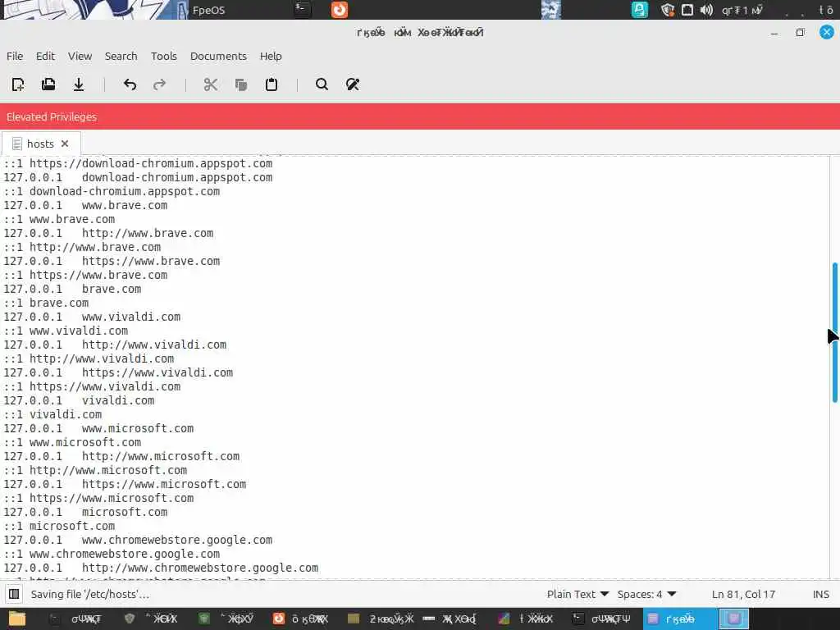Cut selection with the scissors icon

point(211,84)
